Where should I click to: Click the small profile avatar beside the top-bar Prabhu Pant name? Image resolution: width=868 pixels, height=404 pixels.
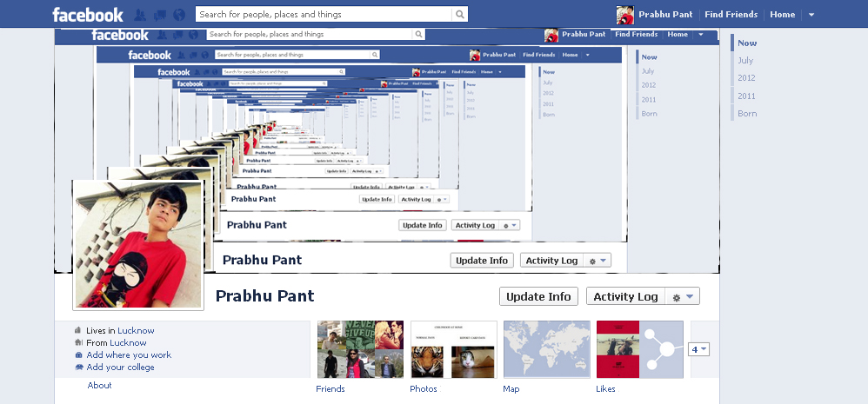click(x=625, y=15)
